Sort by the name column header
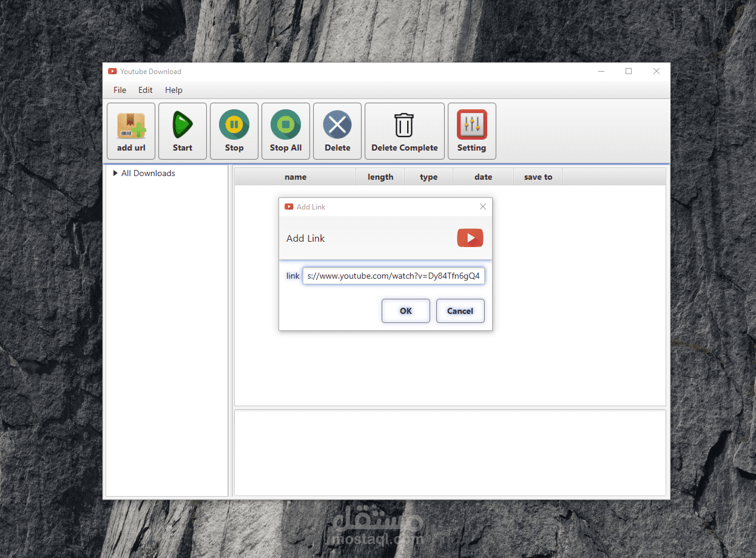 [x=295, y=177]
